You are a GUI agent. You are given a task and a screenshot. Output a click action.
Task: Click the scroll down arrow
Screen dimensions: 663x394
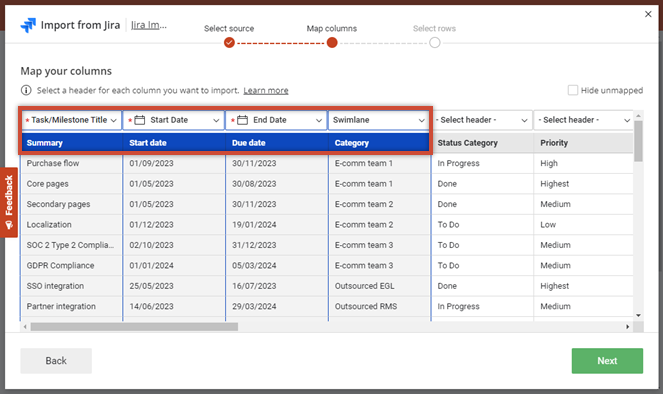click(638, 315)
